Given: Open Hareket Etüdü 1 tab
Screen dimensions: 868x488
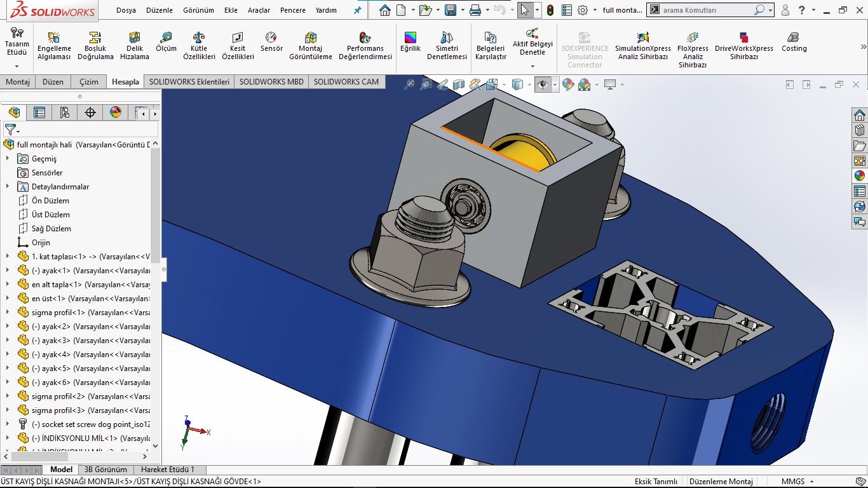Looking at the screenshot, I should (168, 470).
